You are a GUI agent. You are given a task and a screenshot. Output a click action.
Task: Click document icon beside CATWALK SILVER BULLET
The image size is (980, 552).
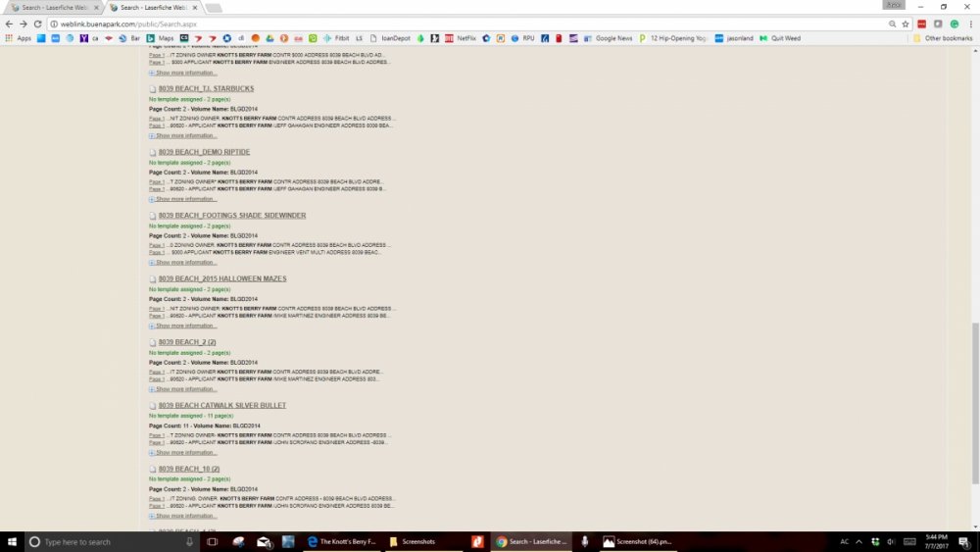tap(152, 406)
